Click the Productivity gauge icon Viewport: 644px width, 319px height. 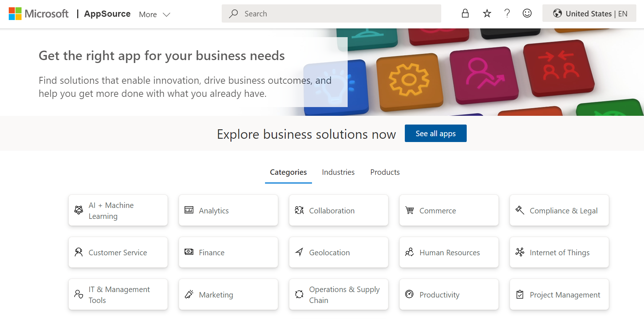point(410,294)
